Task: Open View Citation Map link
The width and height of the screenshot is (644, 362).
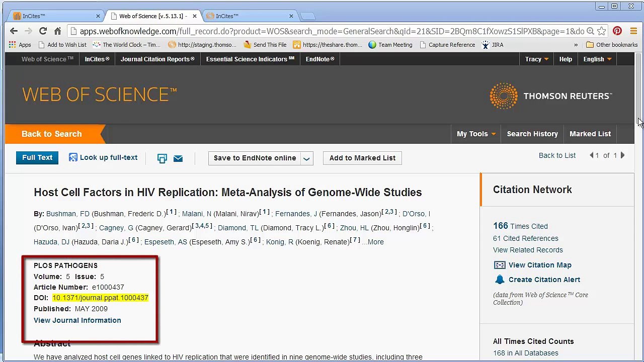Action: 540,265
